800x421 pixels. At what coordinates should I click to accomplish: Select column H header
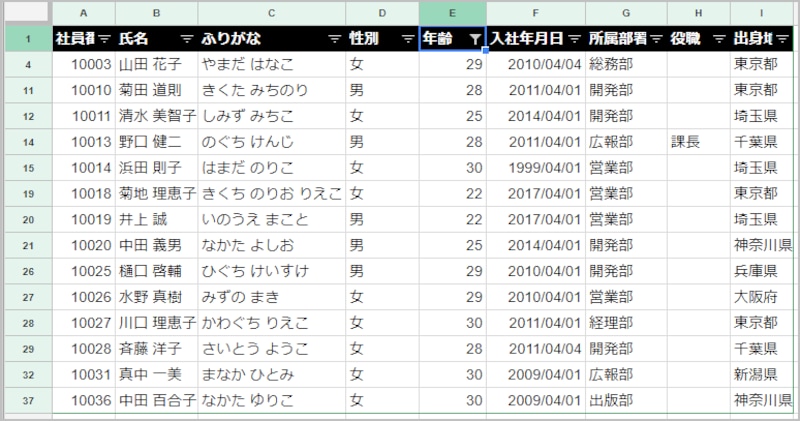click(698, 13)
